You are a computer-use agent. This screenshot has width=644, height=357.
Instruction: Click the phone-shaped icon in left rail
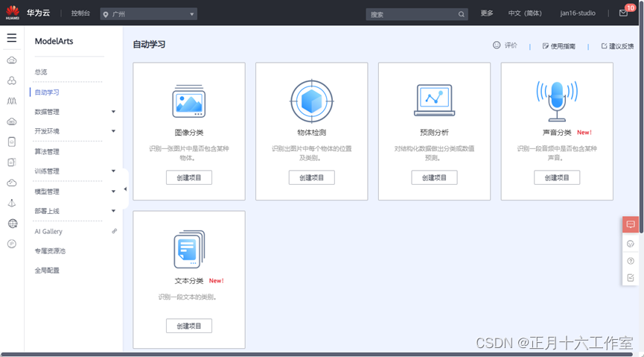[12, 142]
